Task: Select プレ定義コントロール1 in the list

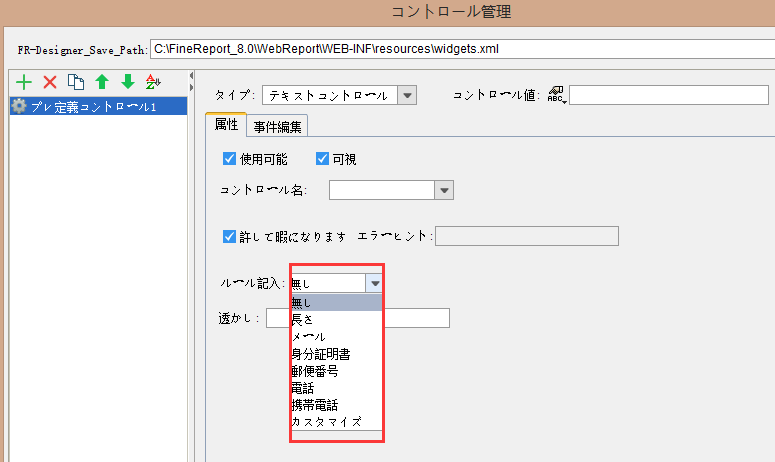Action: [98, 106]
